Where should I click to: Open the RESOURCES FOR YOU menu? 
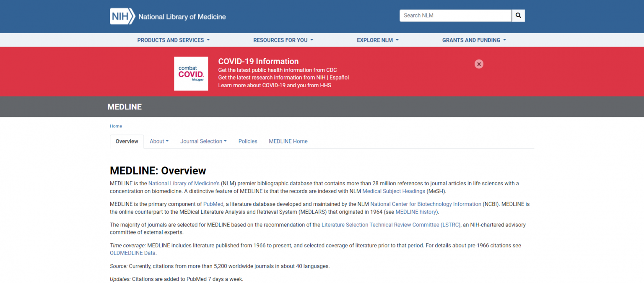283,40
